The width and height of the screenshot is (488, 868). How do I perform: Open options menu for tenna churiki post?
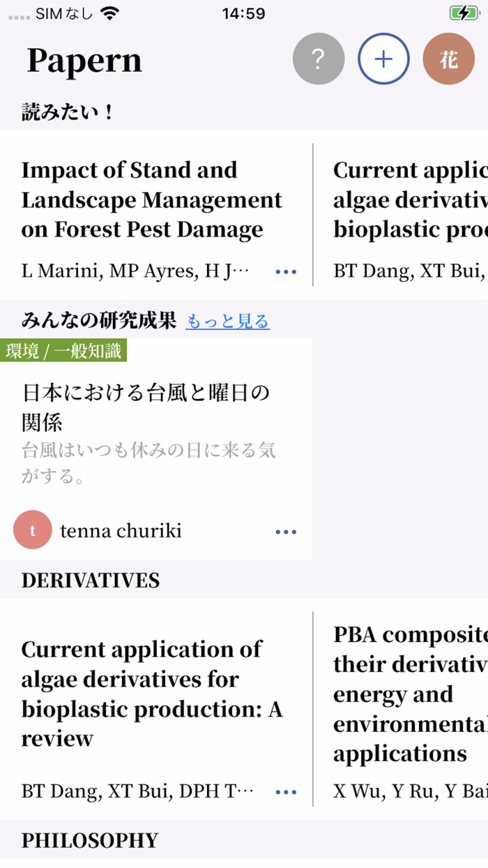tap(286, 532)
